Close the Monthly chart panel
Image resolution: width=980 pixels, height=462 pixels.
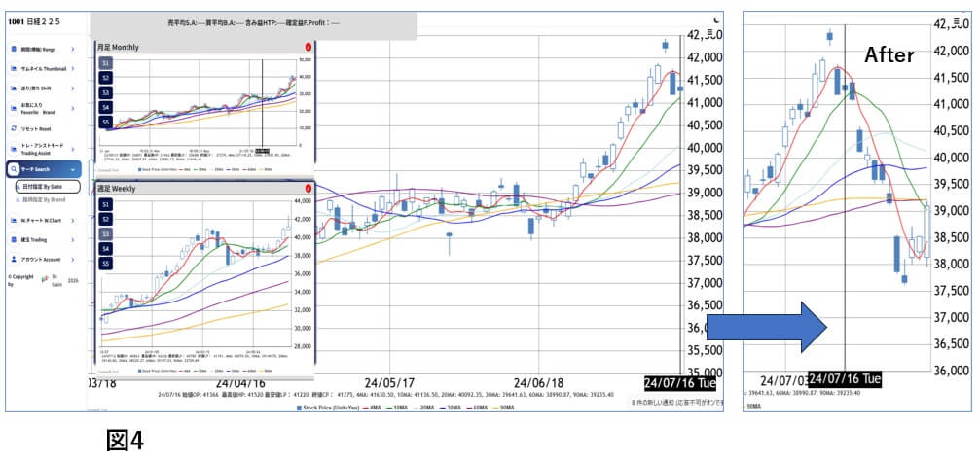[309, 47]
